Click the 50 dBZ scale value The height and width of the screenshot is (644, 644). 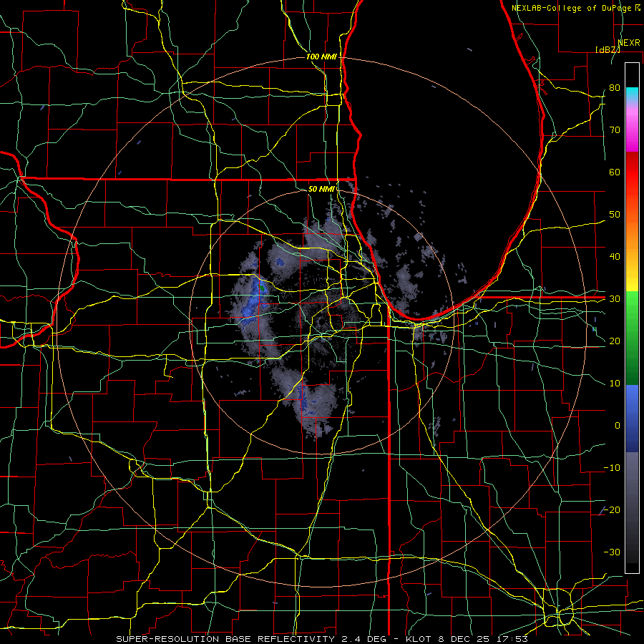(615, 215)
